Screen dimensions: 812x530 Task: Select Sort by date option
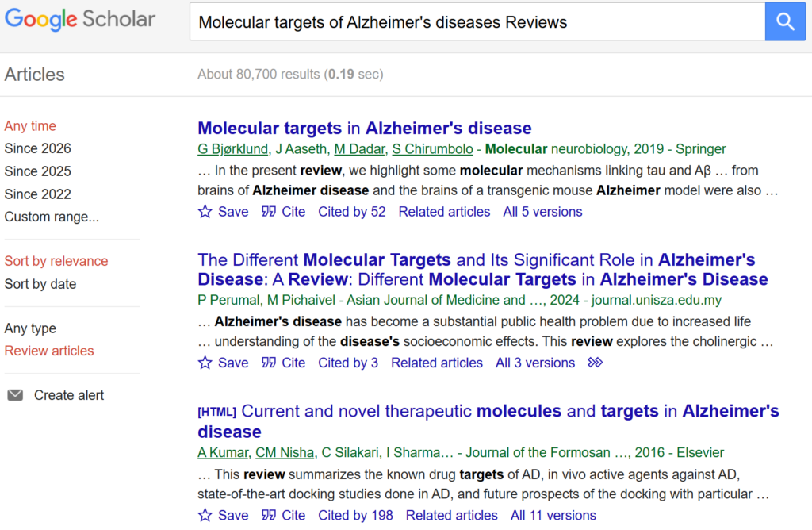point(40,284)
